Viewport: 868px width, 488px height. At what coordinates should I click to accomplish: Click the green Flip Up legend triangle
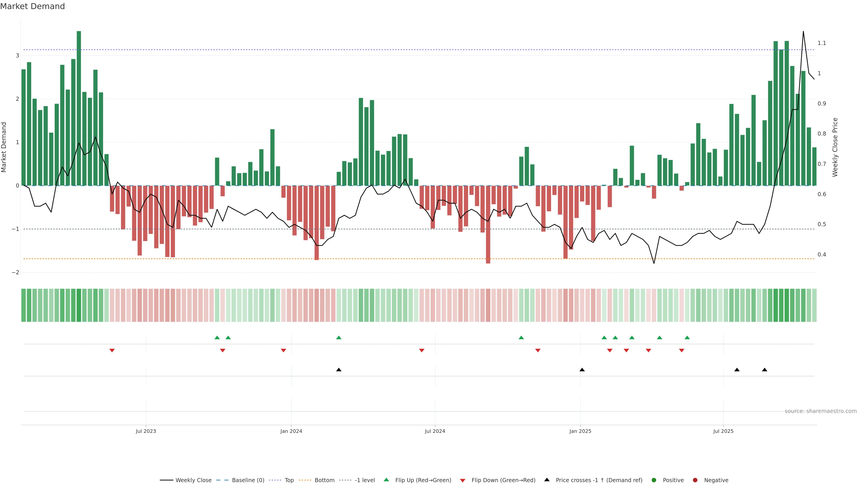click(387, 480)
